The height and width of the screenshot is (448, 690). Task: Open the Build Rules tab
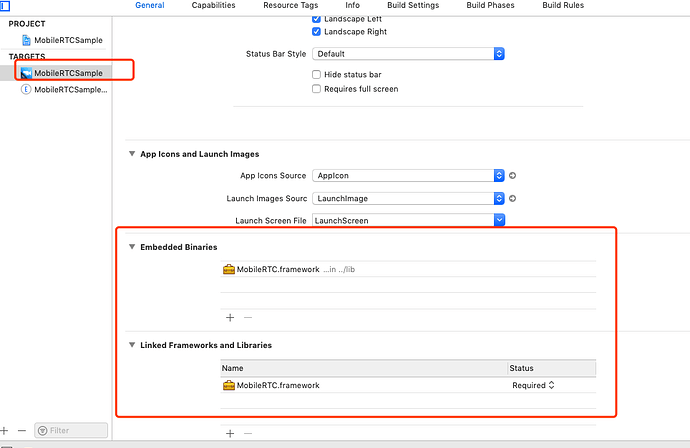[563, 5]
